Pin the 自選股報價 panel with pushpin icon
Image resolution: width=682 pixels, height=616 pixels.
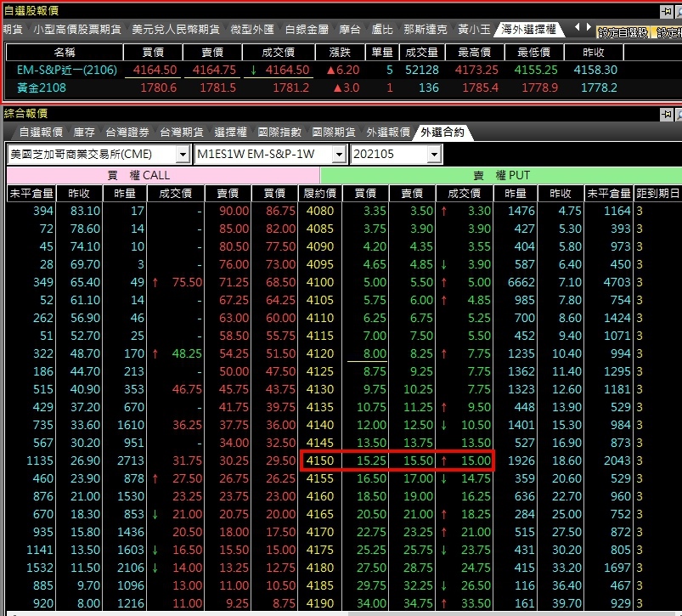coord(666,11)
